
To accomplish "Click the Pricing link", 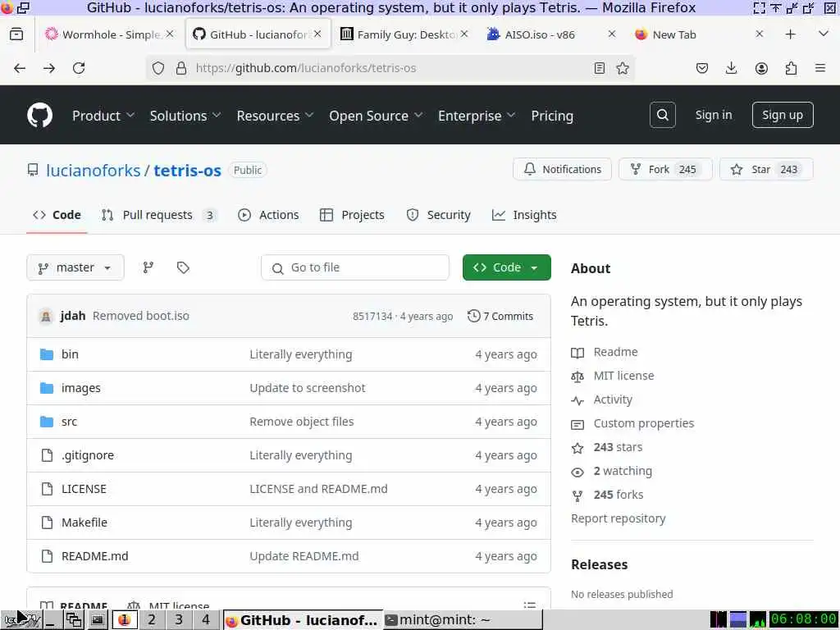I will (552, 116).
